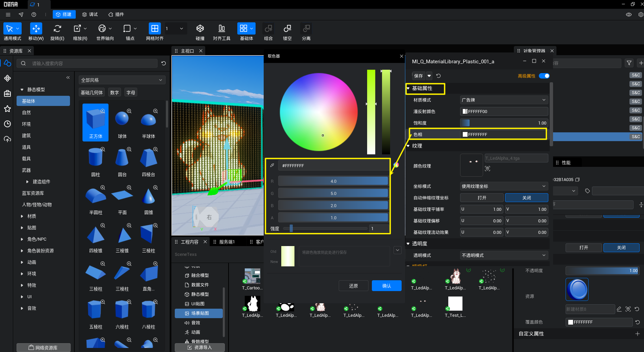The width and height of the screenshot is (644, 352).
Task: Click the help question mark icon
Action: (x=34, y=15)
